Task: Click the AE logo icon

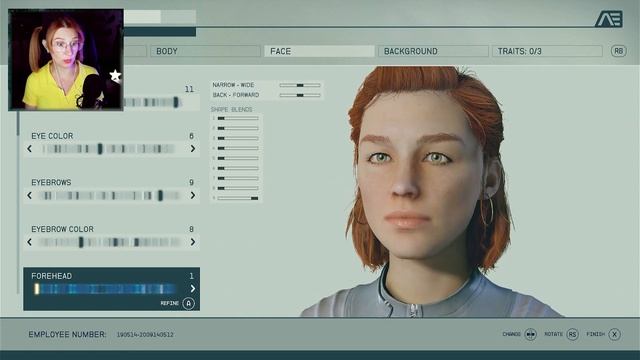Action: pos(609,19)
